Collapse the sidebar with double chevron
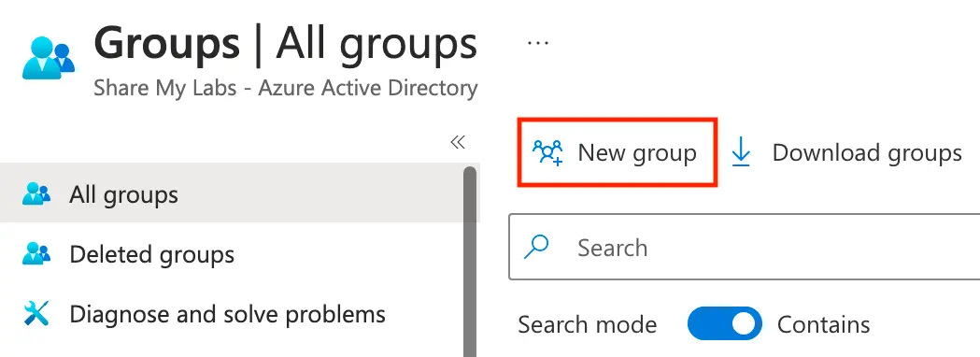This screenshot has width=980, height=357. pyautogui.click(x=458, y=143)
